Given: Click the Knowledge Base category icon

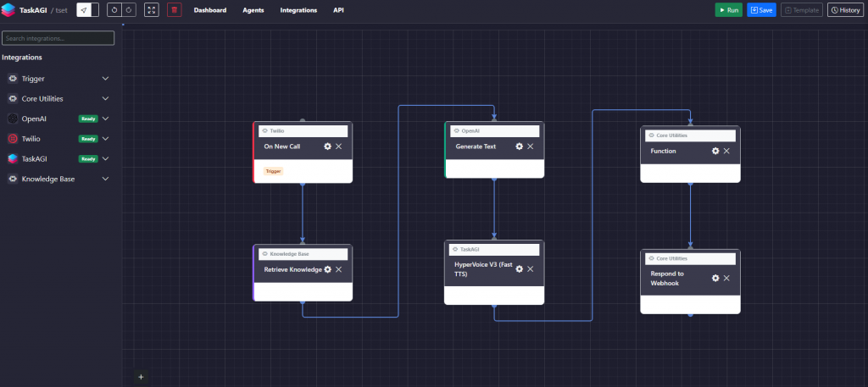Looking at the screenshot, I should [x=13, y=179].
